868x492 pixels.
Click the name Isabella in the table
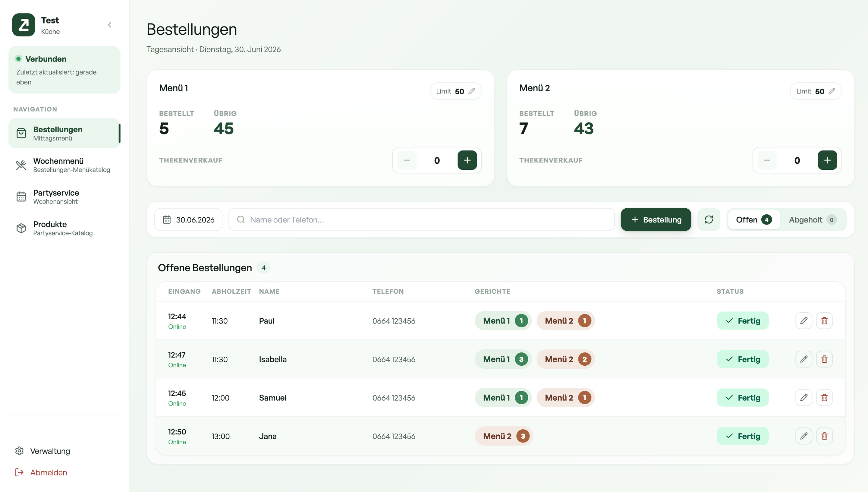[272, 360]
